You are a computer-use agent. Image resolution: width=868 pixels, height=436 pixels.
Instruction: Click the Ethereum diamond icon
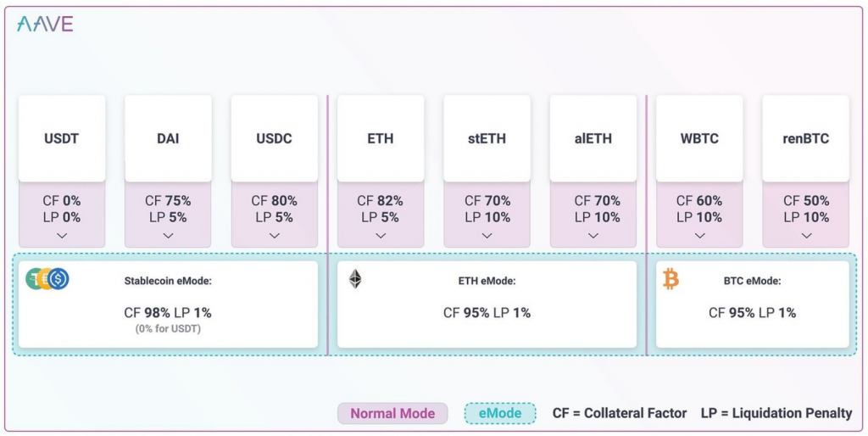[x=355, y=279]
